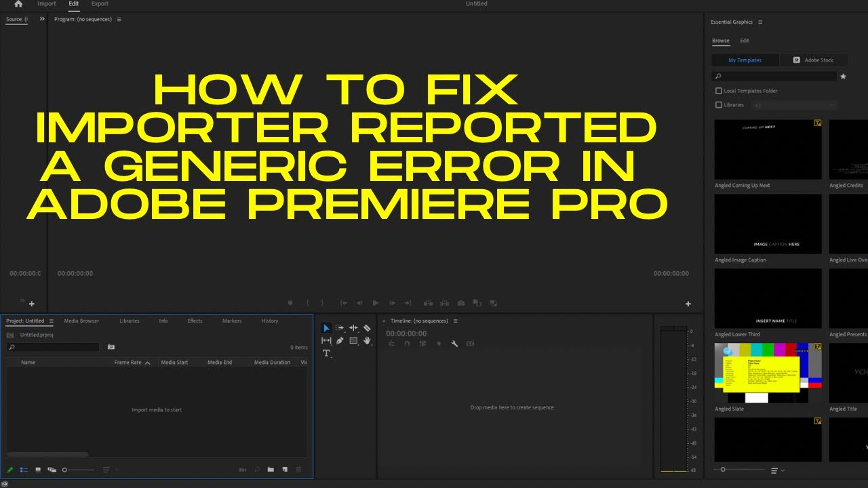868x488 pixels.
Task: Select the Type tool
Action: 326,353
